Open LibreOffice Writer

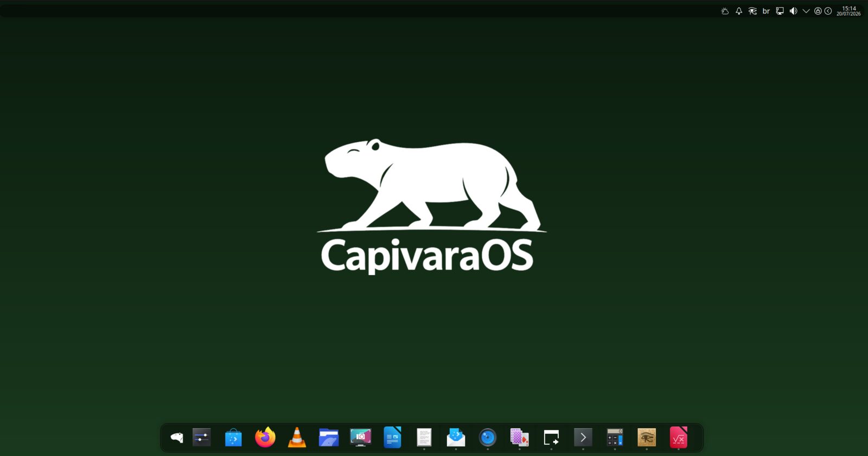click(x=392, y=438)
